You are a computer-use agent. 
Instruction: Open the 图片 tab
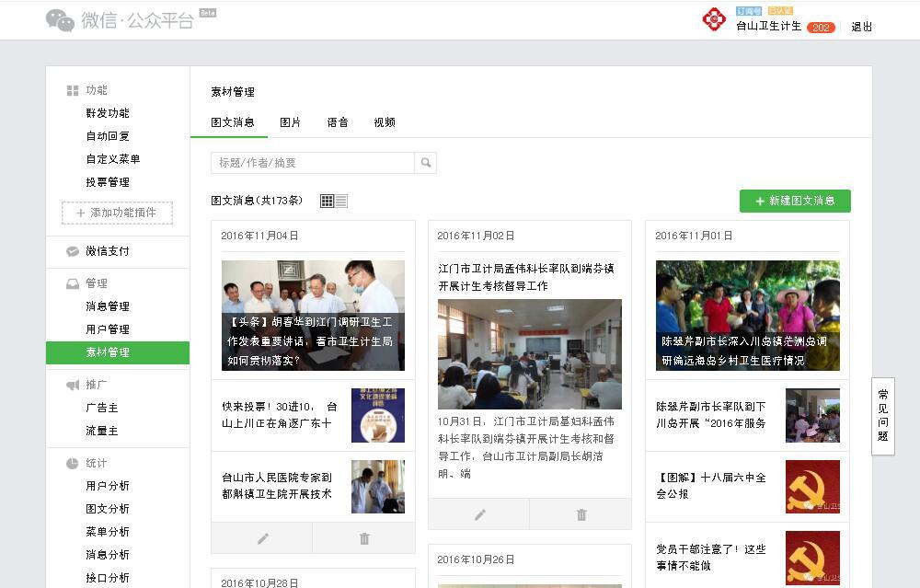coord(290,122)
